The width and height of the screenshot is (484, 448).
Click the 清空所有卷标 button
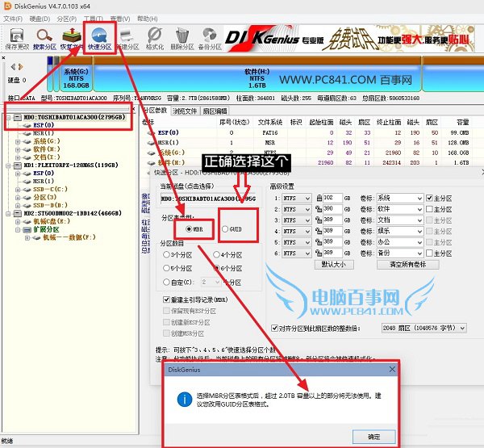pyautogui.click(x=407, y=265)
